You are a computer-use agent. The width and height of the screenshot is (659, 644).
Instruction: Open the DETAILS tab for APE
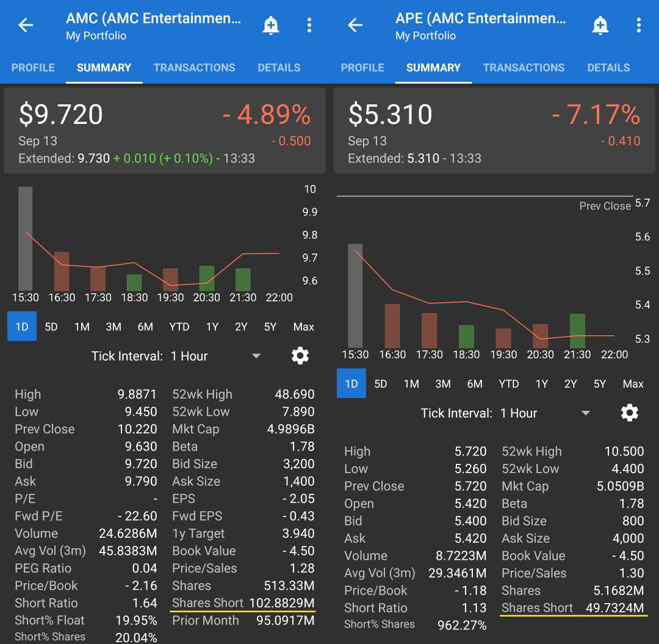(608, 68)
